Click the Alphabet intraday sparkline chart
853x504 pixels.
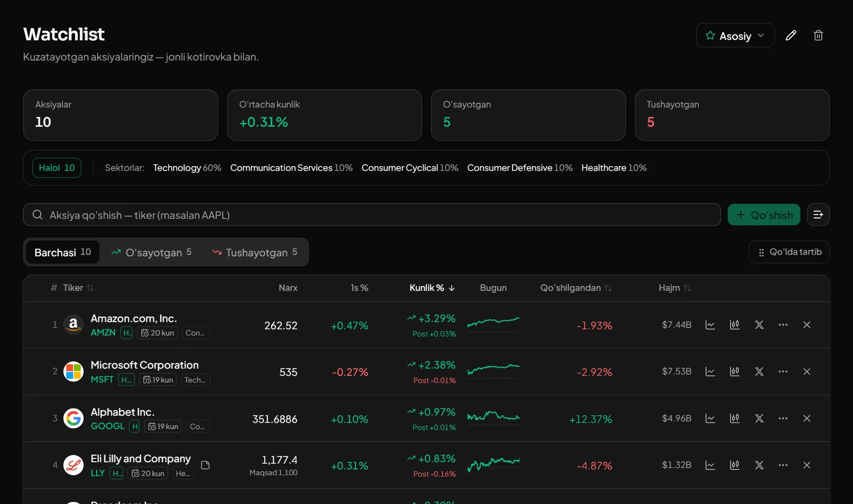(x=493, y=418)
